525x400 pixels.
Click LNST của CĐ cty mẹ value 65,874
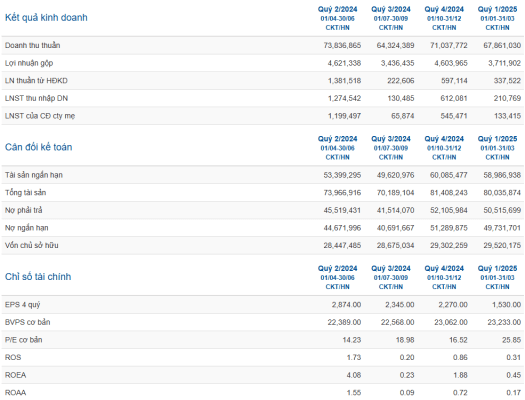coord(403,116)
